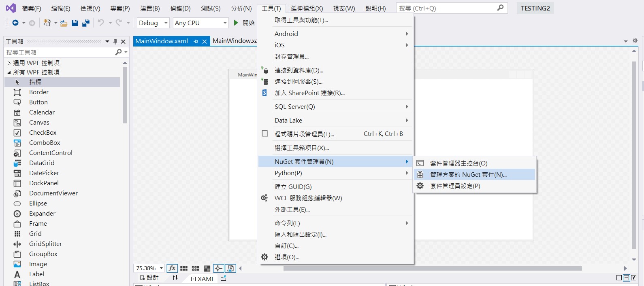Select the Canvas control in toolbox
The width and height of the screenshot is (644, 286).
(x=62, y=123)
